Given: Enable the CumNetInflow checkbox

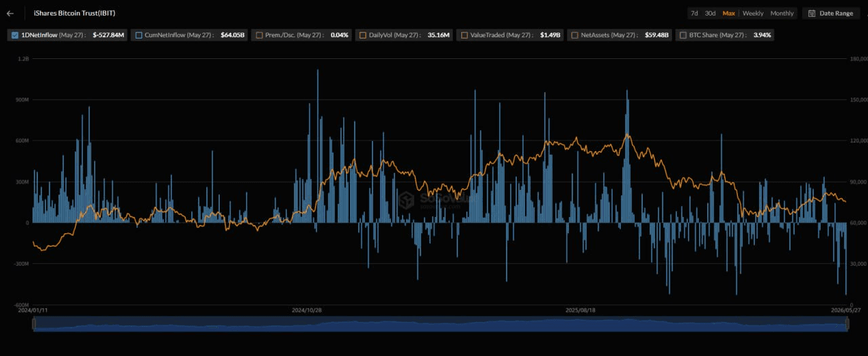Looking at the screenshot, I should pos(138,35).
